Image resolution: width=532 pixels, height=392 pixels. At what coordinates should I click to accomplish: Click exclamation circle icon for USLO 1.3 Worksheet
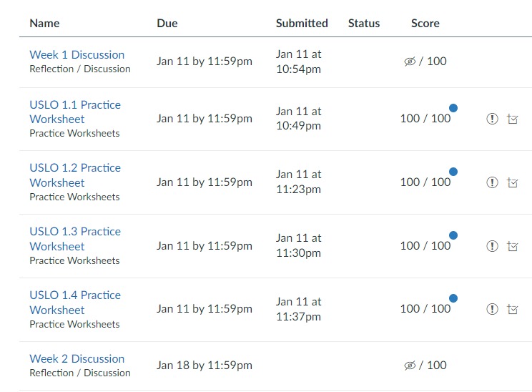point(492,246)
